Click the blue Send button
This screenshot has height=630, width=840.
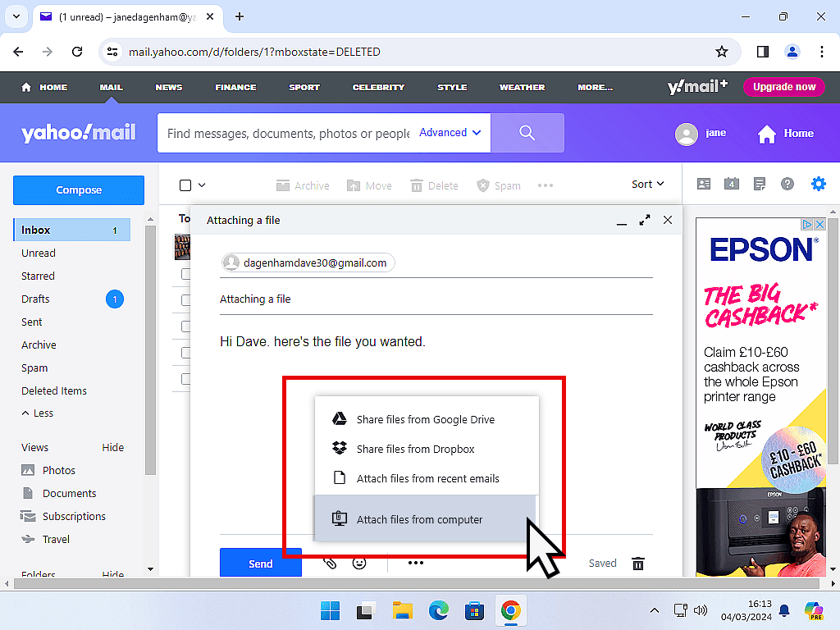[x=260, y=564]
